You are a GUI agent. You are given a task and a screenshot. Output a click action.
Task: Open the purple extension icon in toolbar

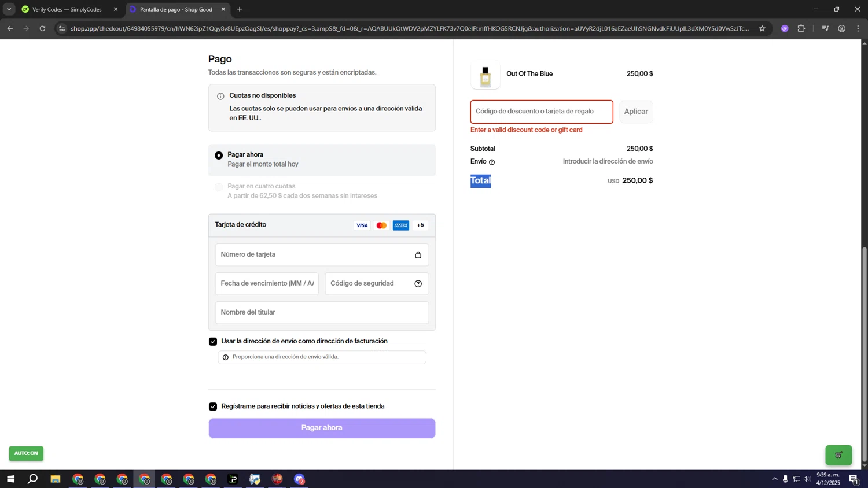[x=785, y=28]
